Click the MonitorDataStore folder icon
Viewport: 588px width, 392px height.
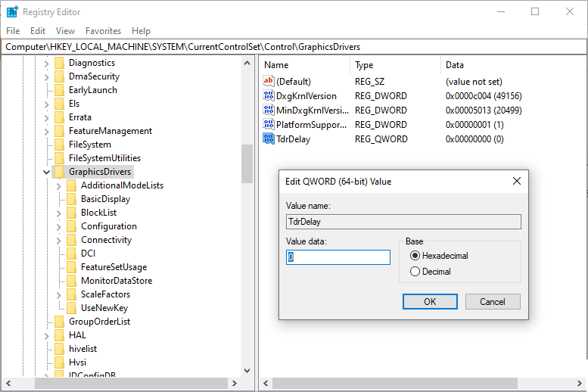point(71,281)
